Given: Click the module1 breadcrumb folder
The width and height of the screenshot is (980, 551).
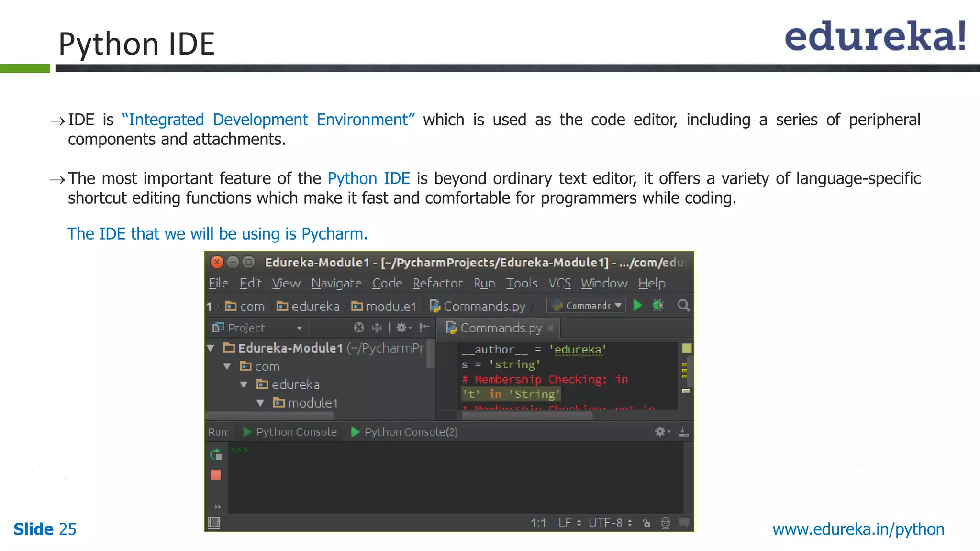Looking at the screenshot, I should [x=384, y=306].
